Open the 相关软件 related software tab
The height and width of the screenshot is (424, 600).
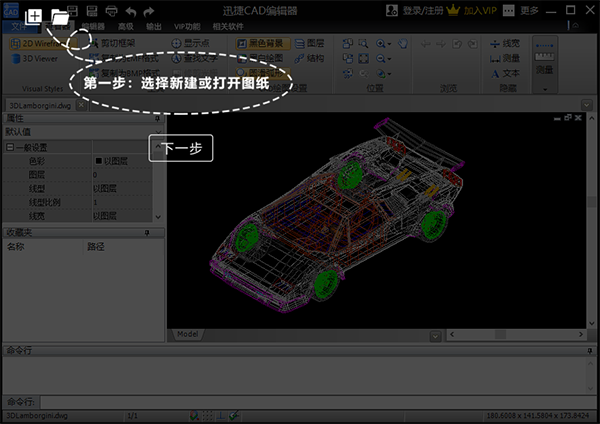tap(228, 26)
